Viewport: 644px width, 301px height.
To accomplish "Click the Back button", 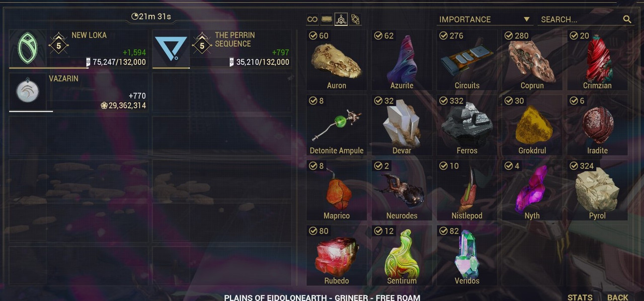I will pyautogui.click(x=617, y=297).
